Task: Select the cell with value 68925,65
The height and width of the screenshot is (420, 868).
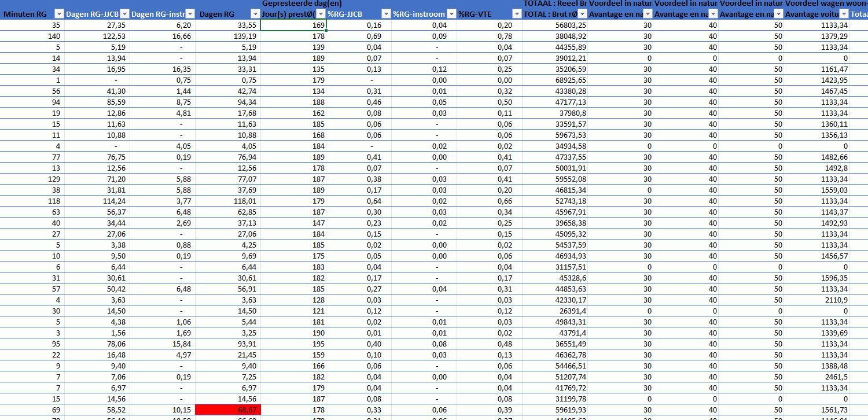Action: point(556,80)
